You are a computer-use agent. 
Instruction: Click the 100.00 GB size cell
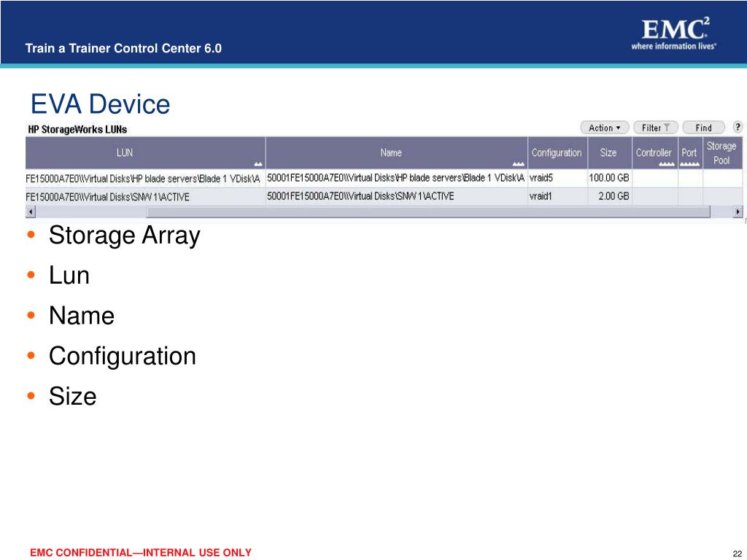609,178
